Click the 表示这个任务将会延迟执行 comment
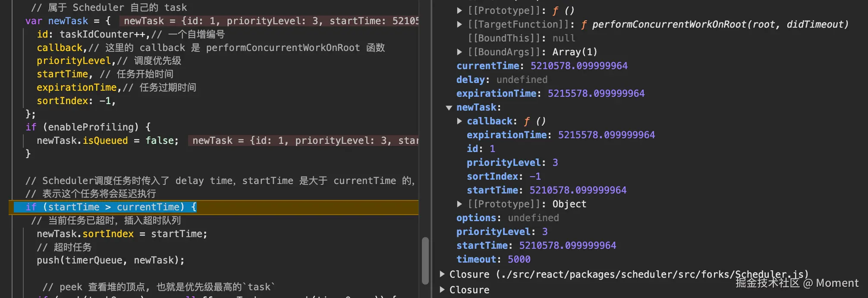This screenshot has height=298, width=868. [91, 194]
